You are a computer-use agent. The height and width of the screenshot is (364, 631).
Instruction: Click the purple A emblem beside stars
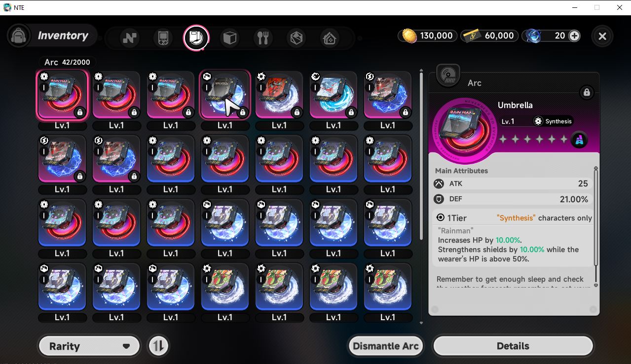pyautogui.click(x=579, y=140)
